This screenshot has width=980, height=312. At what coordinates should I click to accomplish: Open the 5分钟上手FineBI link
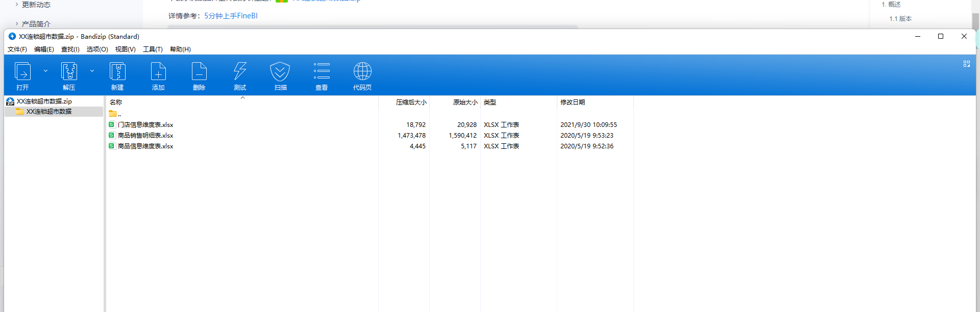coord(231,16)
